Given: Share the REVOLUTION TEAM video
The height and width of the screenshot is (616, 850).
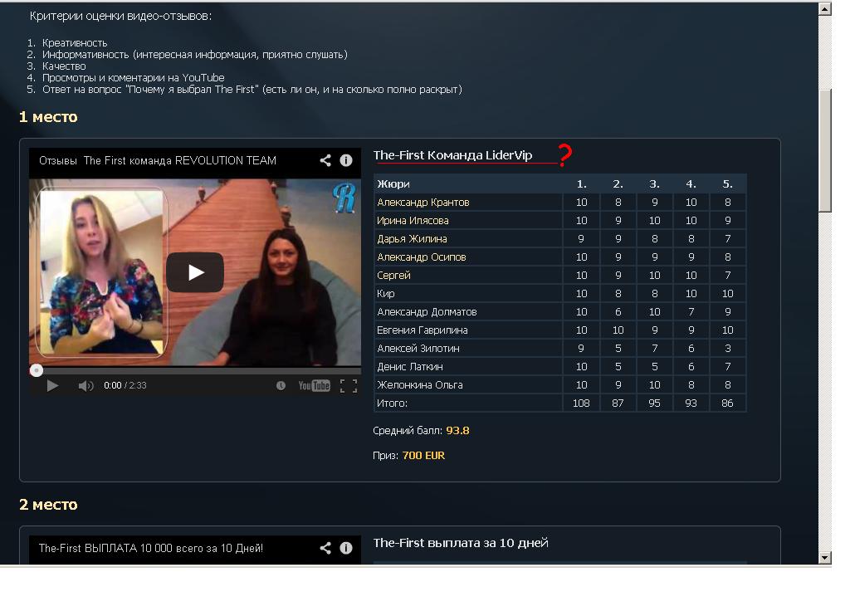Looking at the screenshot, I should coord(325,160).
